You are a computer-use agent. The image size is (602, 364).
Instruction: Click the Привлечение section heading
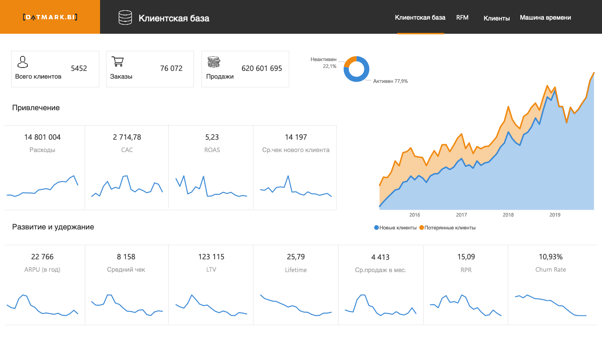point(36,108)
